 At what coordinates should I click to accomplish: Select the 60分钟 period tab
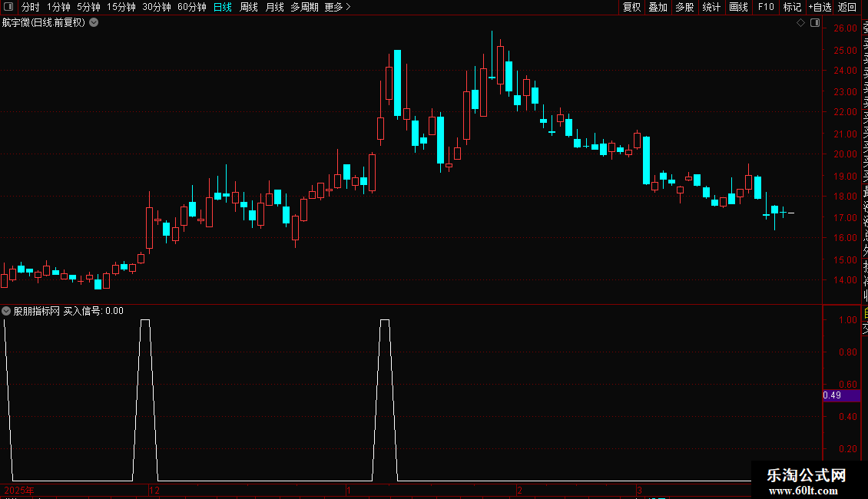pyautogui.click(x=192, y=7)
